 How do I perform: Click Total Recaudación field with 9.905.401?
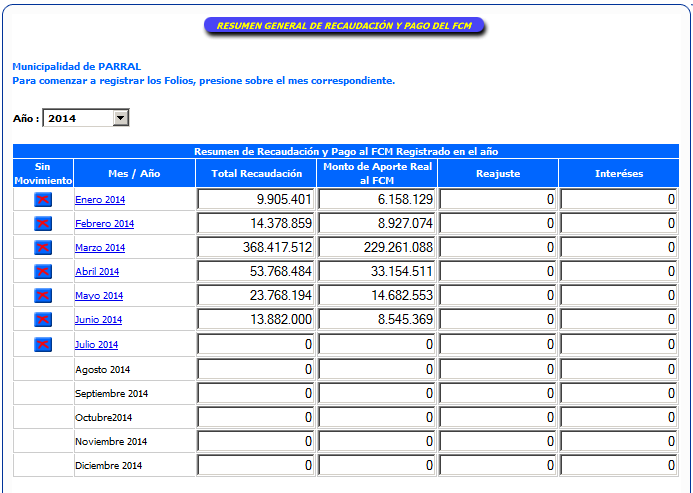[255, 199]
